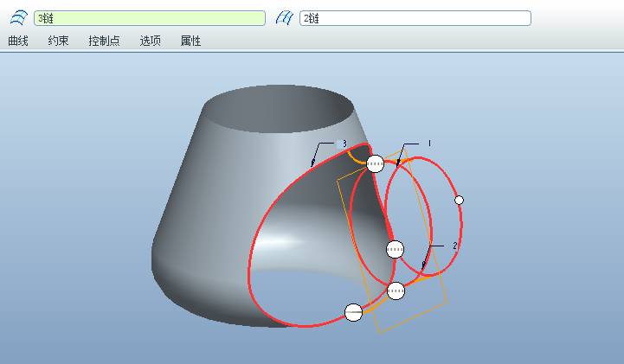Switch to the 控制点 tab
The image size is (624, 364).
click(x=104, y=41)
